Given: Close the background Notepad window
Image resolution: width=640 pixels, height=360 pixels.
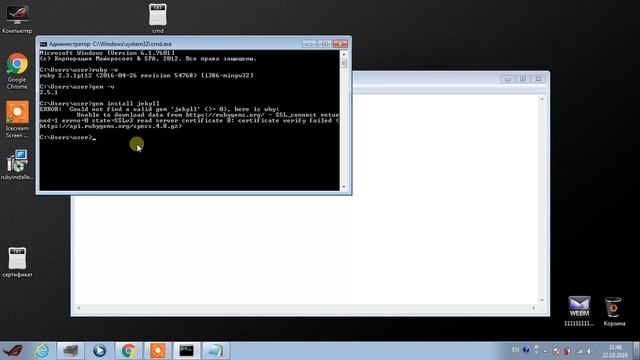Looking at the screenshot, I should (x=538, y=79).
